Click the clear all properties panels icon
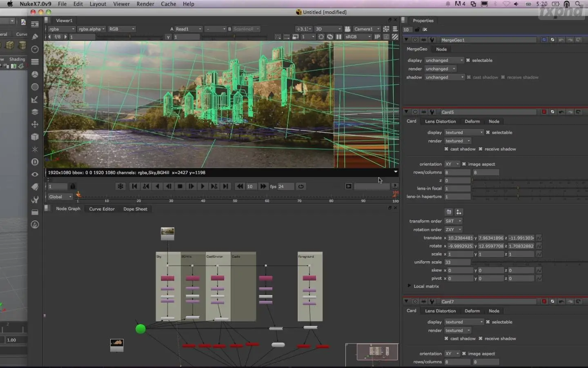This screenshot has height=368, width=588. point(425,29)
